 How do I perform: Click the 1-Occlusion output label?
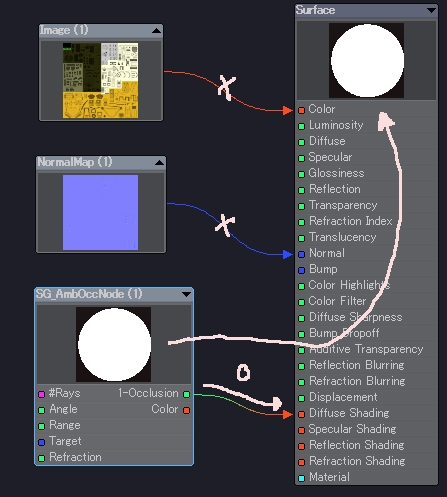point(148,393)
